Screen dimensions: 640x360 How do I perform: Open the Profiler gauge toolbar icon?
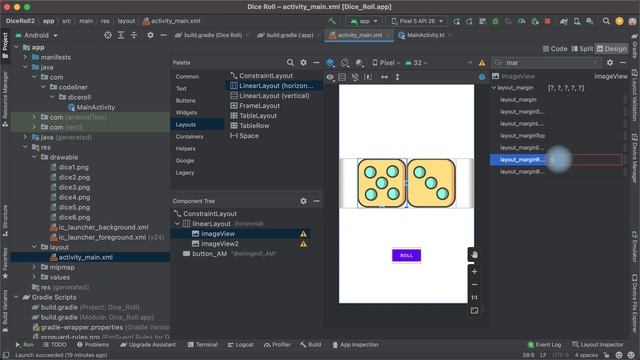pos(521,21)
